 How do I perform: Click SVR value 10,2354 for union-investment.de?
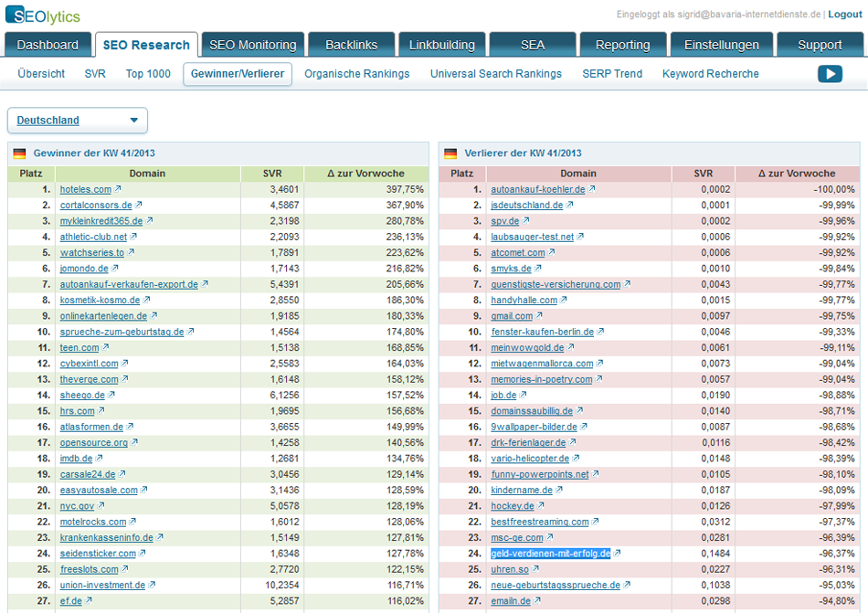281,585
